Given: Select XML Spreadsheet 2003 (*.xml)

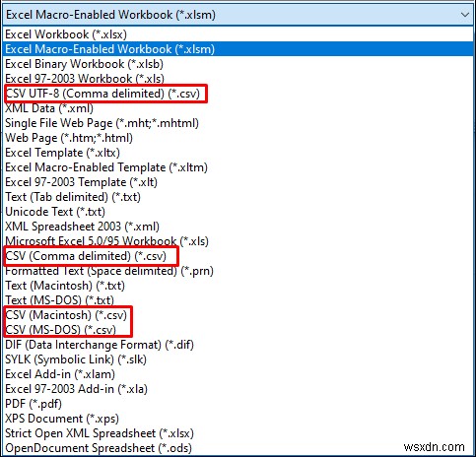Looking at the screenshot, I should 238,227.
